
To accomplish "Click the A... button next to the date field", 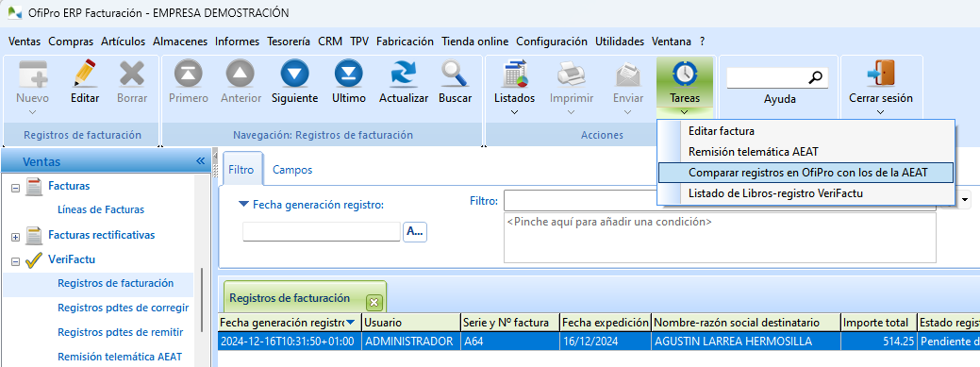I will click(414, 231).
